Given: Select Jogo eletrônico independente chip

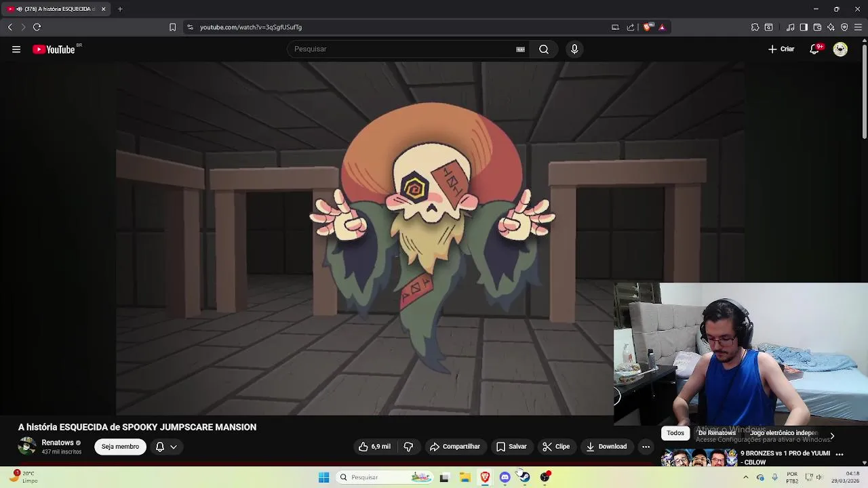Looking at the screenshot, I should click(x=783, y=433).
